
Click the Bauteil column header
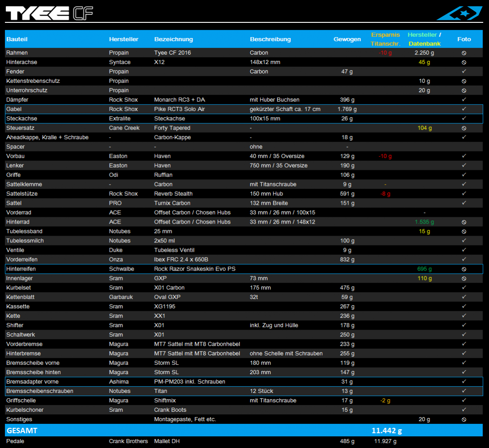pyautogui.click(x=17, y=39)
